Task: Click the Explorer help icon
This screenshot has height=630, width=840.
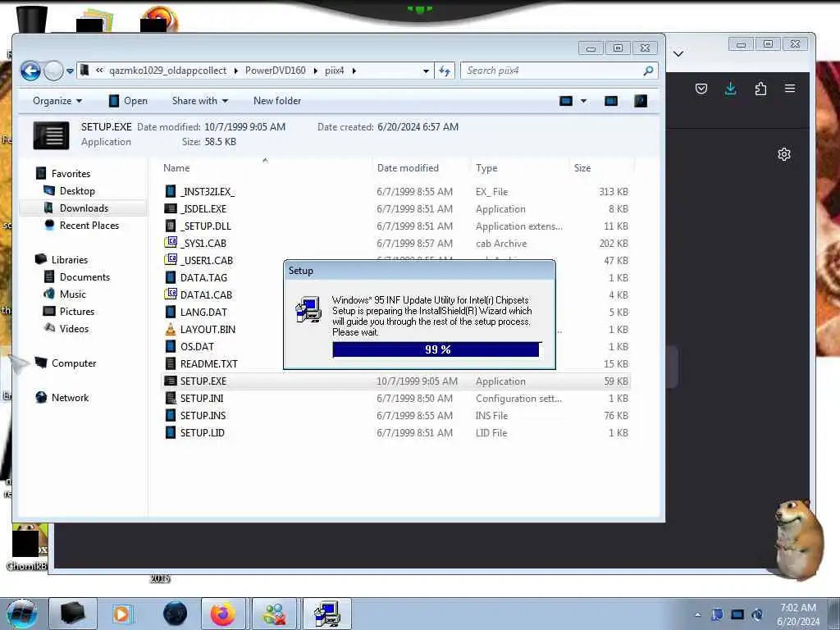Action: [641, 101]
